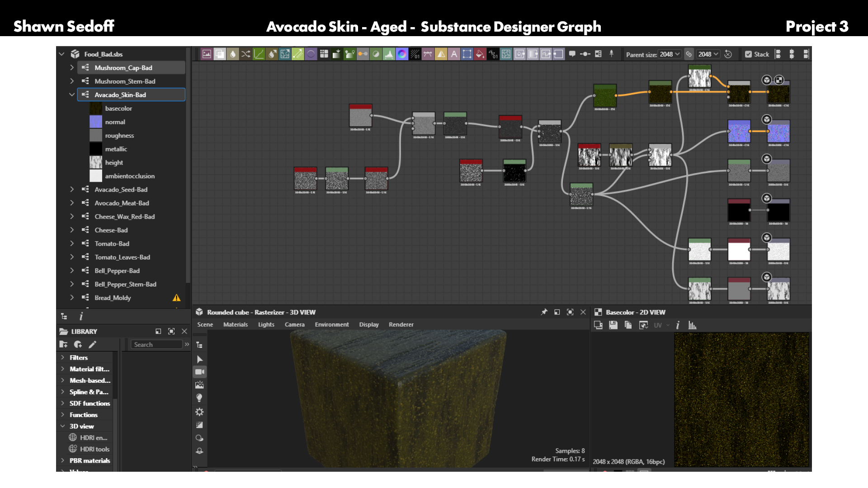Select the HSL color wheel node icon

[402, 54]
